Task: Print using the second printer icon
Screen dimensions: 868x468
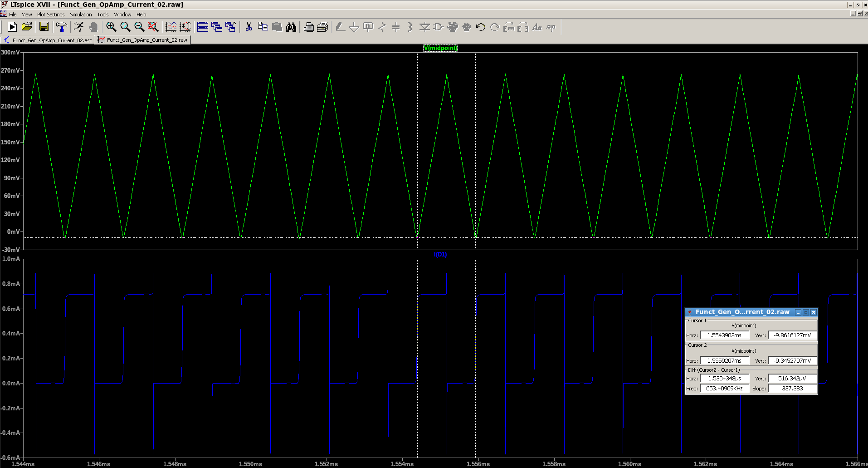Action: pos(322,27)
